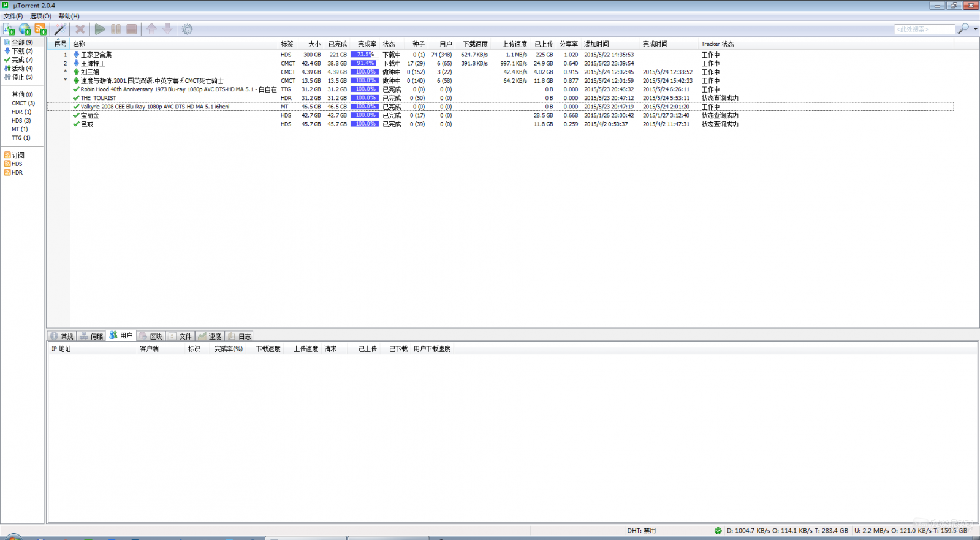Image resolution: width=980 pixels, height=540 pixels.
Task: Select 完成 (7) category in sidebar
Action: [x=22, y=59]
